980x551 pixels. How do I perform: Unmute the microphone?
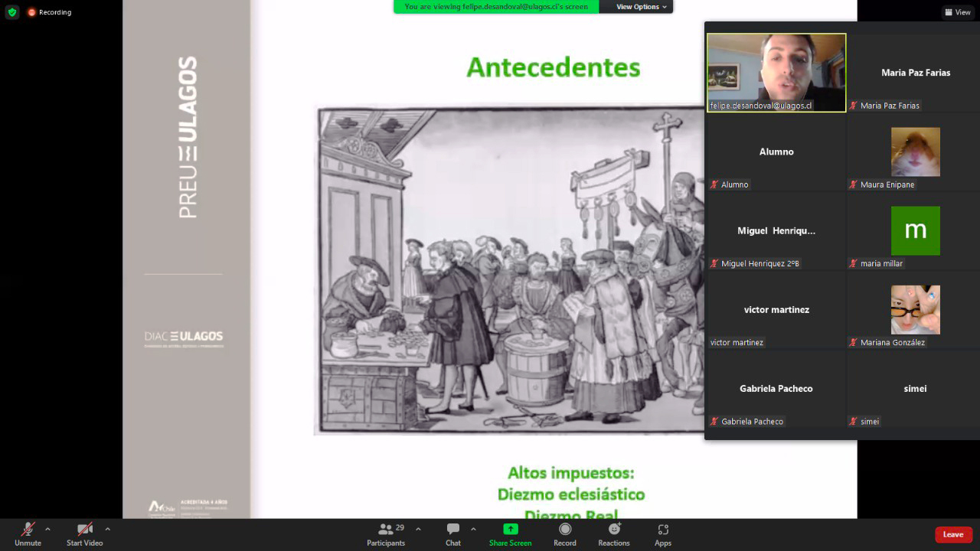[28, 534]
